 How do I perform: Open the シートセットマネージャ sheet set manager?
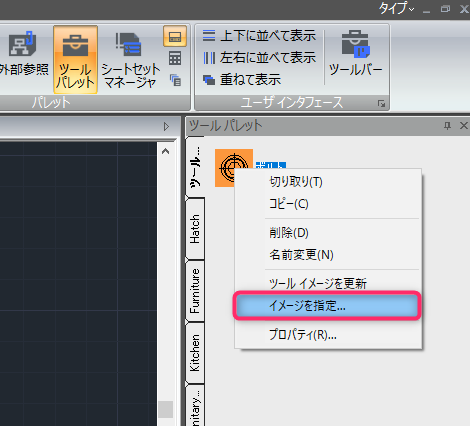pos(130,60)
